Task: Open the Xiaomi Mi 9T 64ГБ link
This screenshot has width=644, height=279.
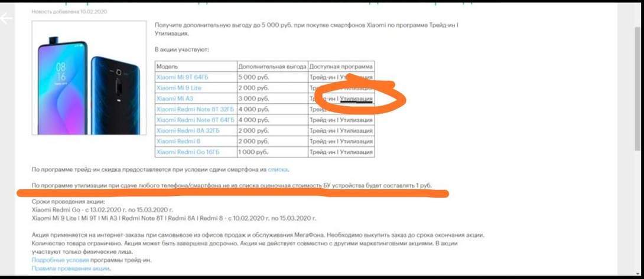Action: tap(182, 77)
